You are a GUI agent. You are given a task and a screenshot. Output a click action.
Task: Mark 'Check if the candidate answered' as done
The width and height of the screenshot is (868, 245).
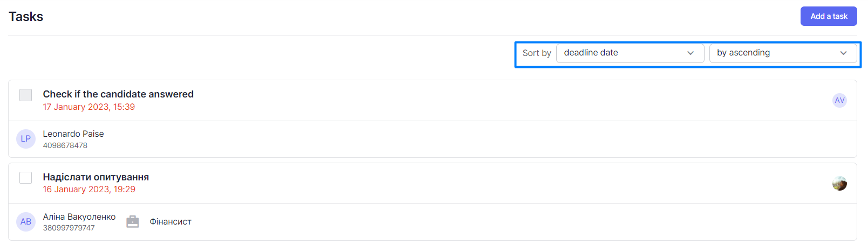(26, 95)
